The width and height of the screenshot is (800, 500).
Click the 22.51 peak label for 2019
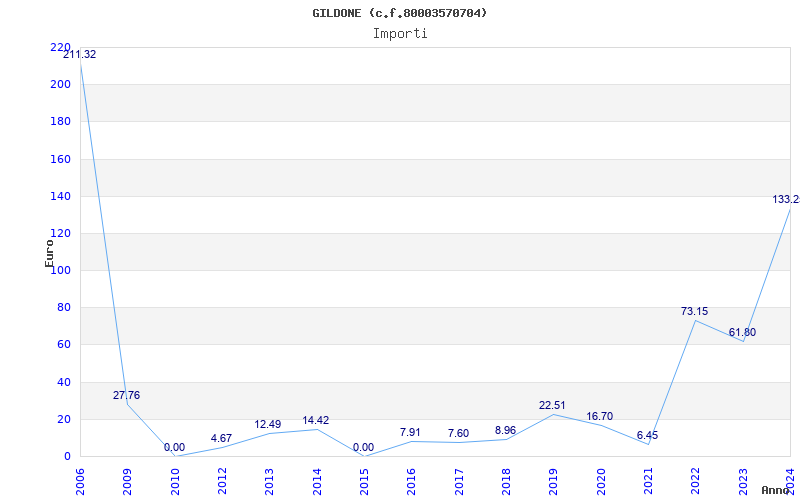pos(552,406)
